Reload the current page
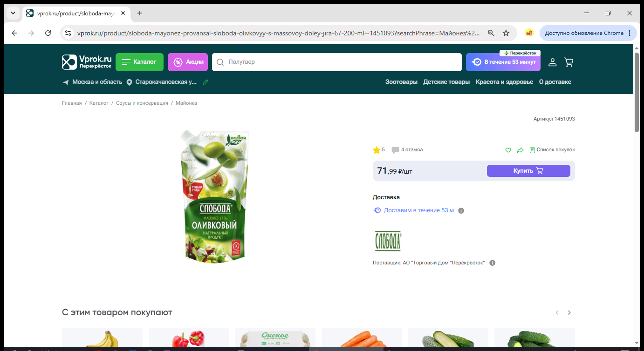This screenshot has height=351, width=644. click(x=48, y=33)
